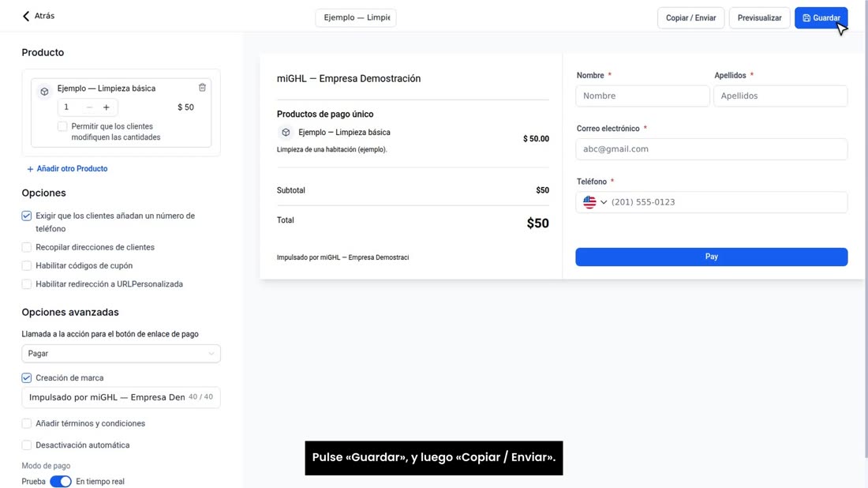Viewport: 868px width, 488px height.
Task: Click Previsualizar in the top bar
Action: [x=759, y=17]
